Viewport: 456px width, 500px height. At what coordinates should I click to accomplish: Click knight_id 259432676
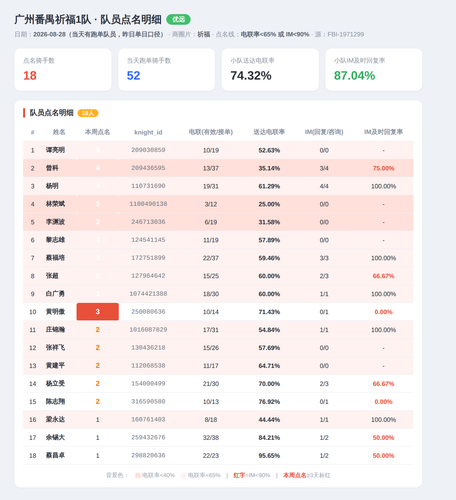coord(148,437)
